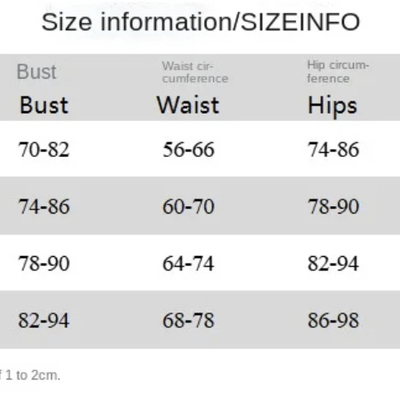Click the Size information/SIZEINFO title
Image resolution: width=400 pixels, height=400 pixels.
[x=201, y=22]
